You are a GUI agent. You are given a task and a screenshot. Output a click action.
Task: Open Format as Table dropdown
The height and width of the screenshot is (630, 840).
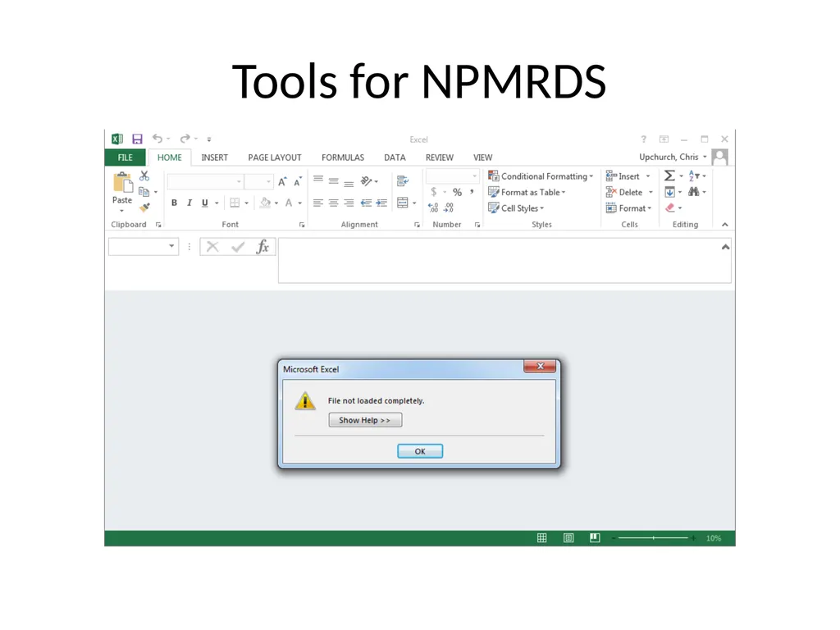(x=527, y=192)
